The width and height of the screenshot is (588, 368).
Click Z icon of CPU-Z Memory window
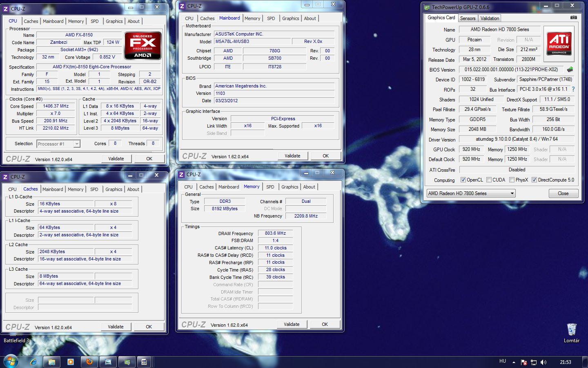(181, 175)
